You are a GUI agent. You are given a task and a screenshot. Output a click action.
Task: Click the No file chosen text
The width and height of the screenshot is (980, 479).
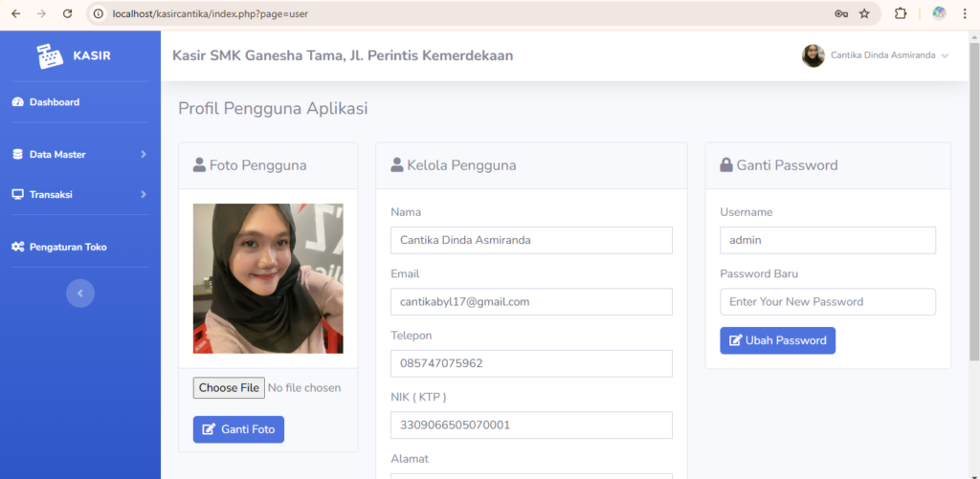[x=304, y=388]
